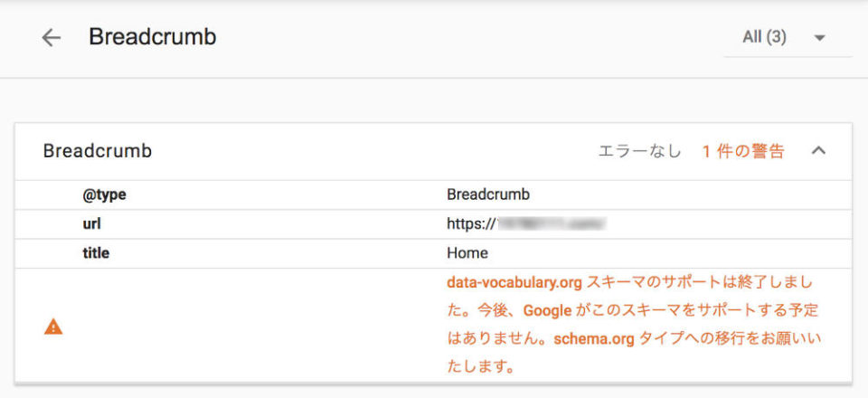Viewport: 868px width, 398px height.
Task: Click the Breadcrumb card header title
Action: pyautogui.click(x=98, y=151)
